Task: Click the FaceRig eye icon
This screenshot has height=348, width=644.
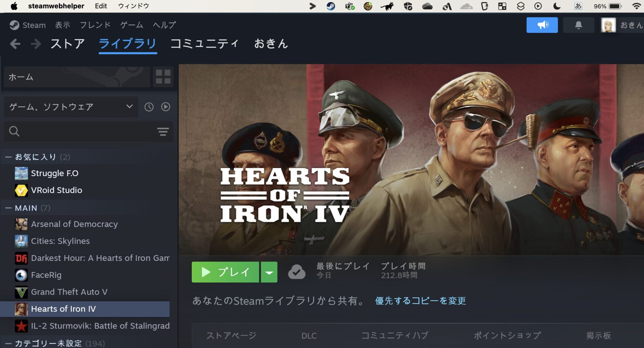Action: pos(21,275)
